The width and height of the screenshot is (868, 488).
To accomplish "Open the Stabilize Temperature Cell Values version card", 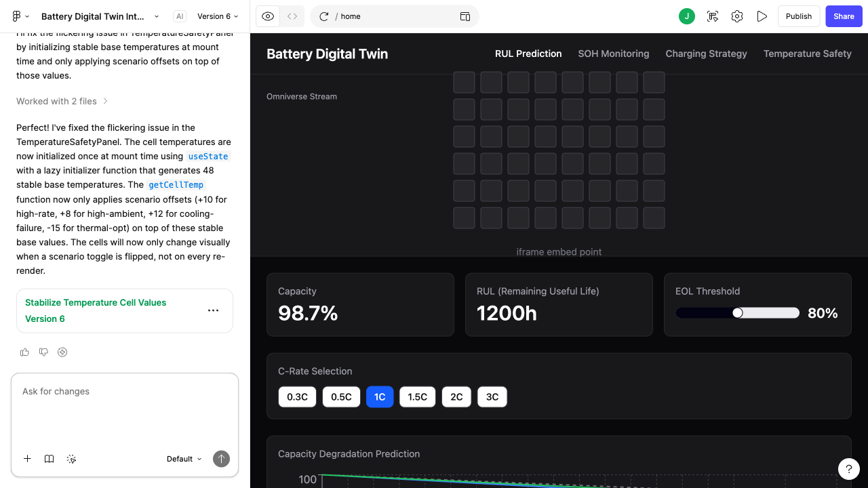I will 125,310.
